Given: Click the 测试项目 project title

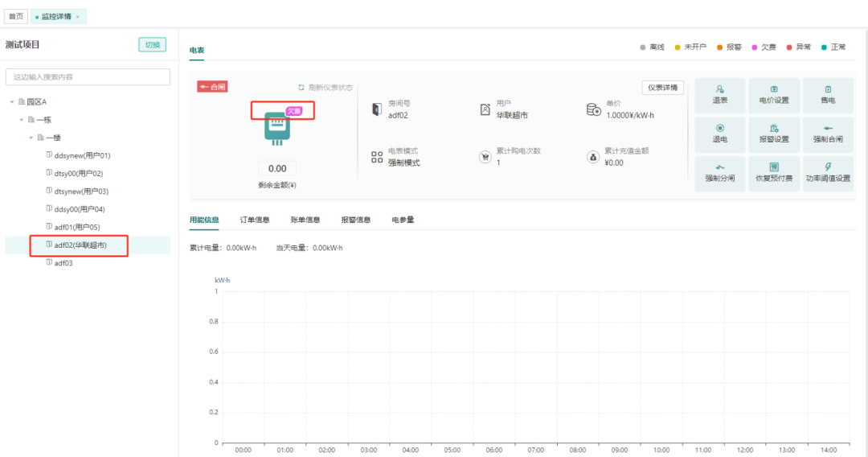Looking at the screenshot, I should click(23, 44).
